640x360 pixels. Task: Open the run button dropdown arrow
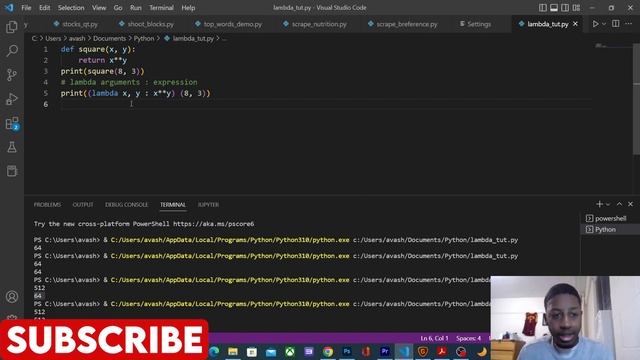604,24
